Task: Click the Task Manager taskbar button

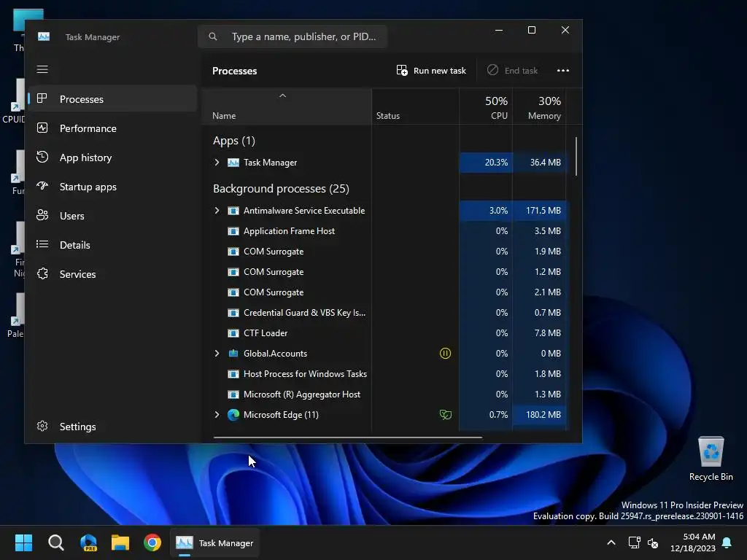Action: tap(215, 542)
